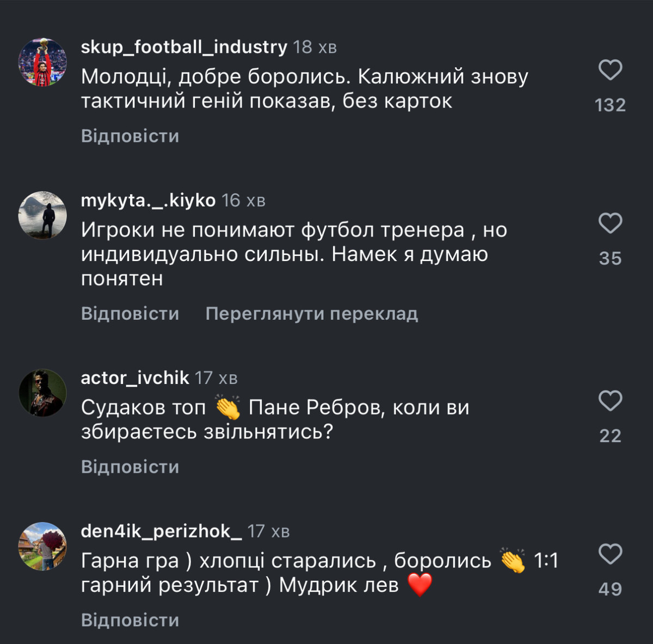The height and width of the screenshot is (644, 653).
Task: Open the actor_ivchik username link
Action: coord(135,378)
